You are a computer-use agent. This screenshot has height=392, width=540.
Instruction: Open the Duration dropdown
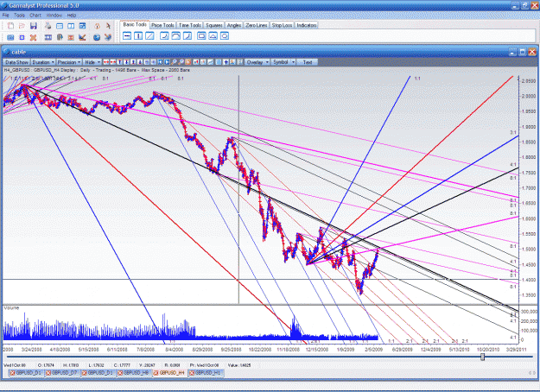point(43,62)
